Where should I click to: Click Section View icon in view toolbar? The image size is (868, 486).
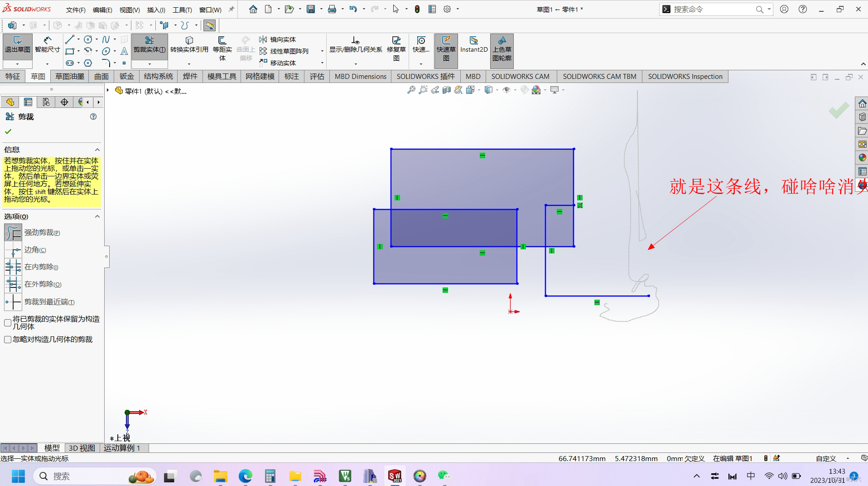tap(447, 90)
